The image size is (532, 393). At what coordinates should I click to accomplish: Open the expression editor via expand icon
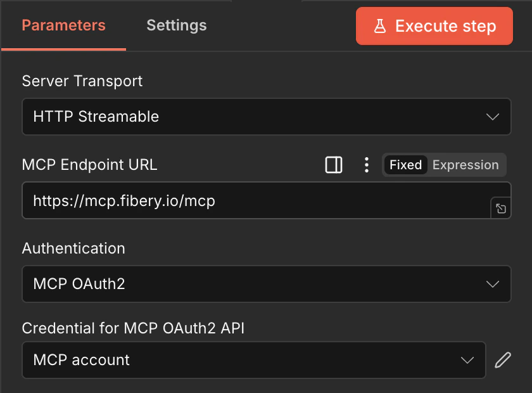click(x=500, y=208)
